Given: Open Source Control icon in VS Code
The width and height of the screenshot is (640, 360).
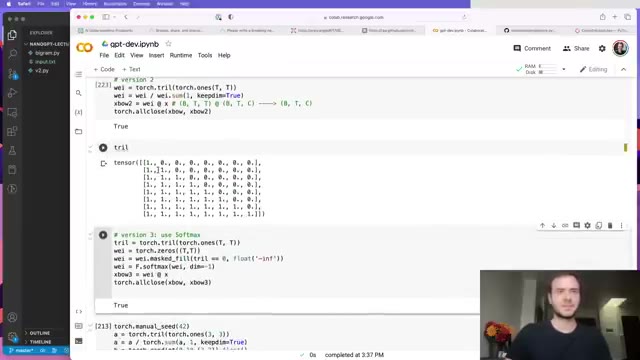Looking at the screenshot, I should (x=12, y=73).
